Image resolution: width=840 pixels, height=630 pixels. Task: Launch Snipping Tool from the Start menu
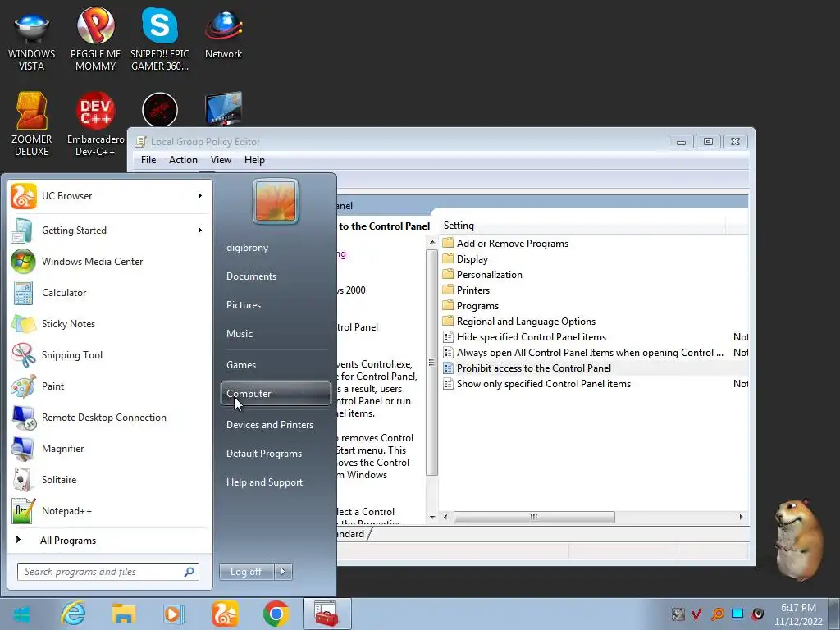tap(110, 354)
